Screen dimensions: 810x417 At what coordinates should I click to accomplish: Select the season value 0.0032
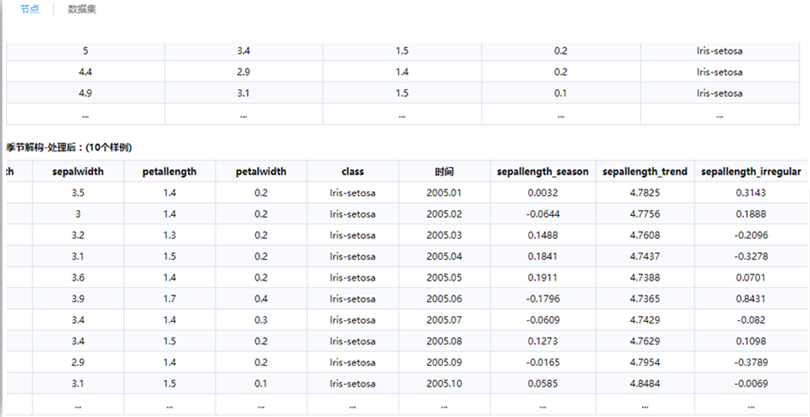pos(543,193)
